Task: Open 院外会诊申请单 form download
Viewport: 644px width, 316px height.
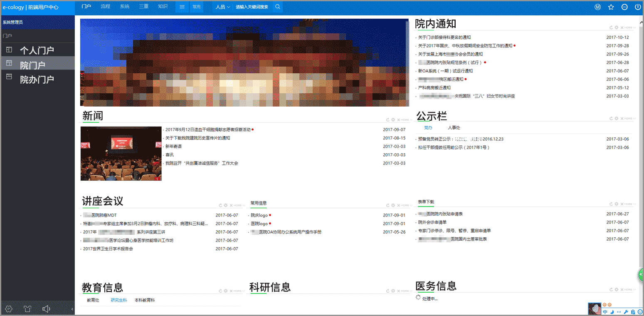Action: click(432, 222)
